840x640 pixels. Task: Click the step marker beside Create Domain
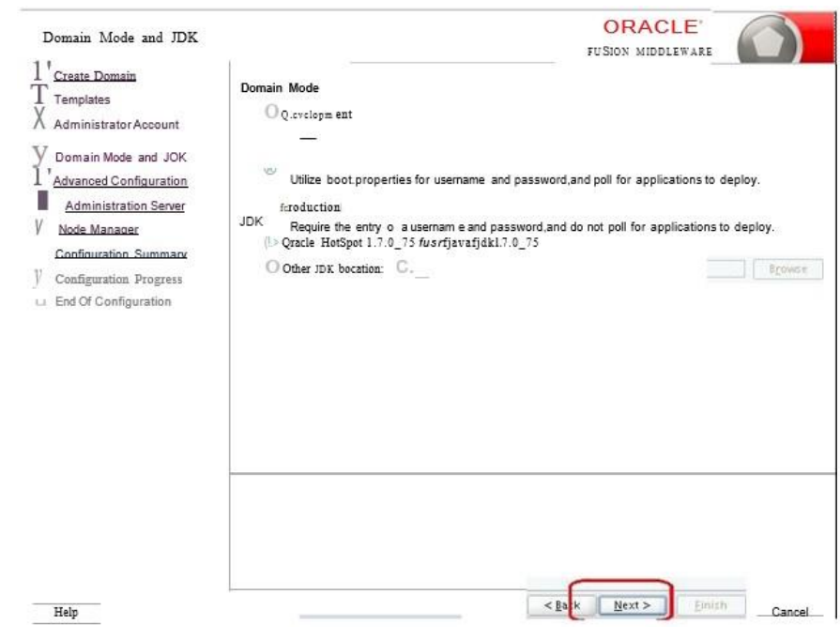(40, 70)
